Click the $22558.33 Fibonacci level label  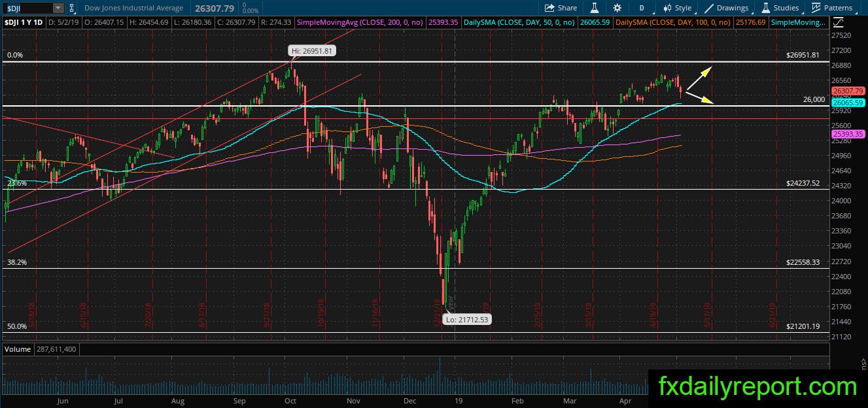pyautogui.click(x=803, y=262)
